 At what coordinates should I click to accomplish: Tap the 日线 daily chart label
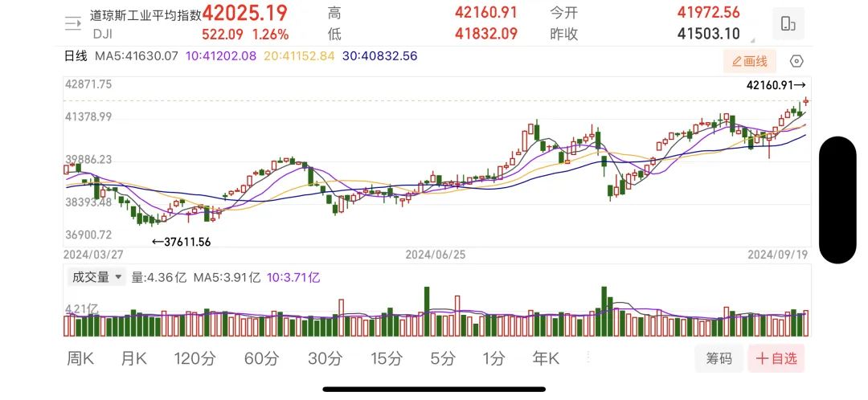point(76,56)
